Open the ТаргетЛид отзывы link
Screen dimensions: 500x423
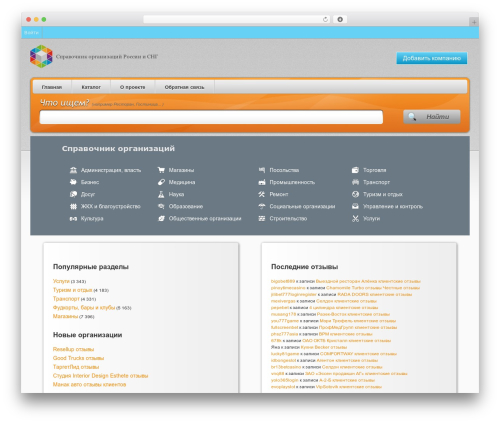click(76, 367)
